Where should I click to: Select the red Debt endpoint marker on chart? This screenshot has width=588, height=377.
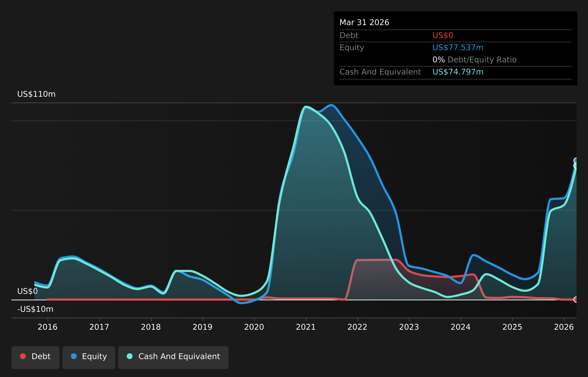click(576, 300)
